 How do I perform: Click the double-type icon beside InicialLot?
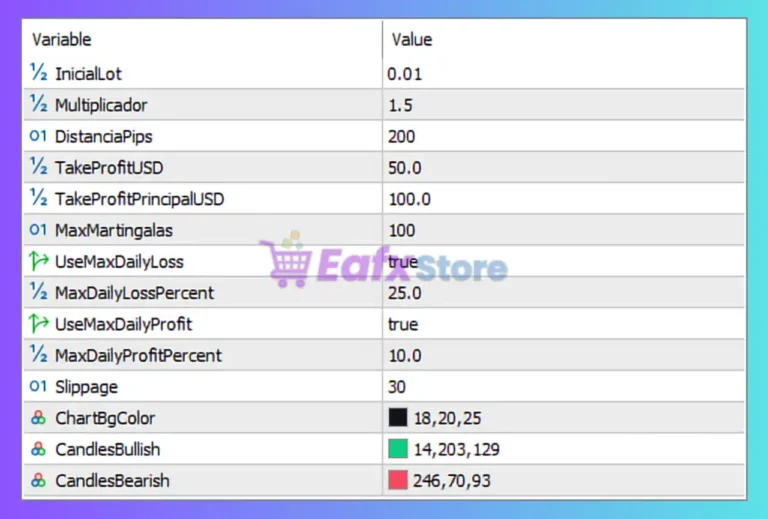tap(39, 72)
